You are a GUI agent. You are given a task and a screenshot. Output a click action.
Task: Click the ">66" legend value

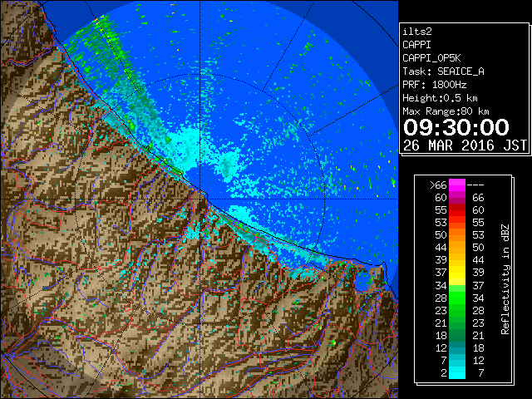(x=438, y=185)
